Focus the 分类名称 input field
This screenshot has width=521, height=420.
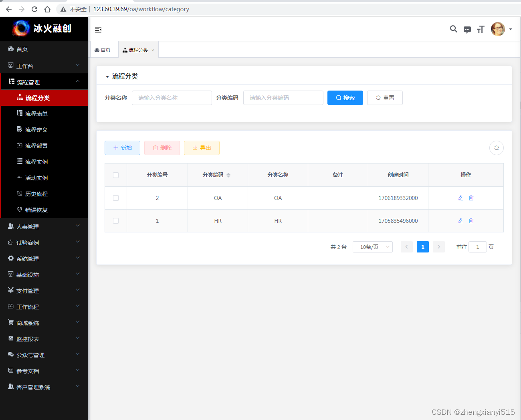click(x=172, y=98)
